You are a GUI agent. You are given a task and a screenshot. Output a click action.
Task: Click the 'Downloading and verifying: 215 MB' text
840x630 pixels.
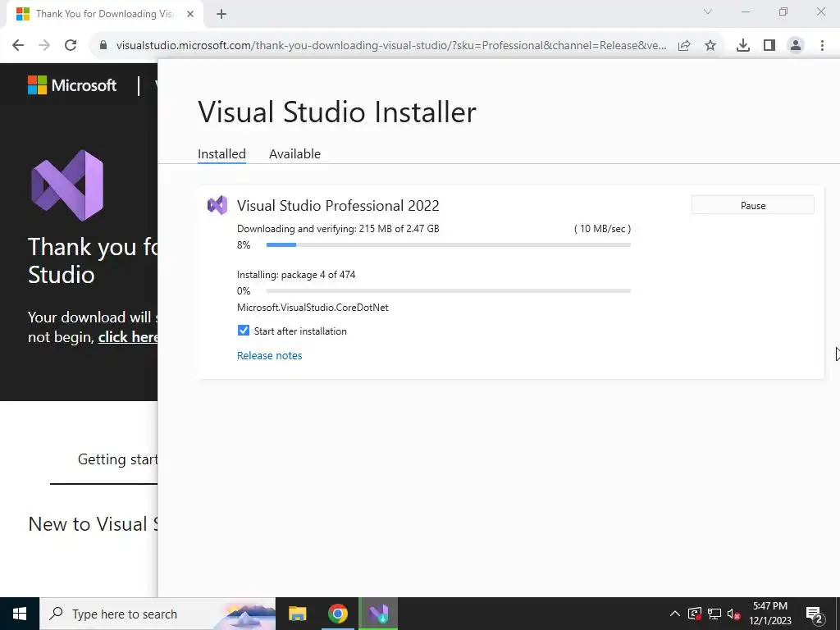click(338, 229)
